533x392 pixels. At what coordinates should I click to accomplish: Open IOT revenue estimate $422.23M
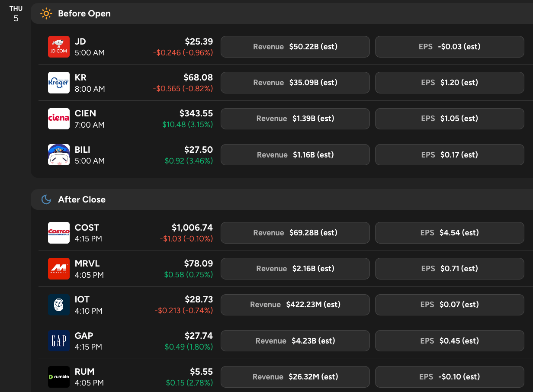pyautogui.click(x=295, y=305)
